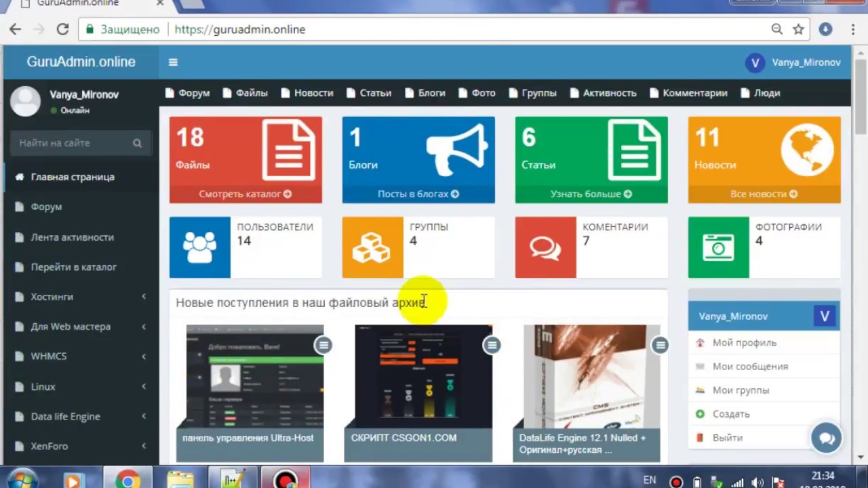The height and width of the screenshot is (488, 868).
Task: Expand the Data life Engine sidebar section
Action: point(80,416)
